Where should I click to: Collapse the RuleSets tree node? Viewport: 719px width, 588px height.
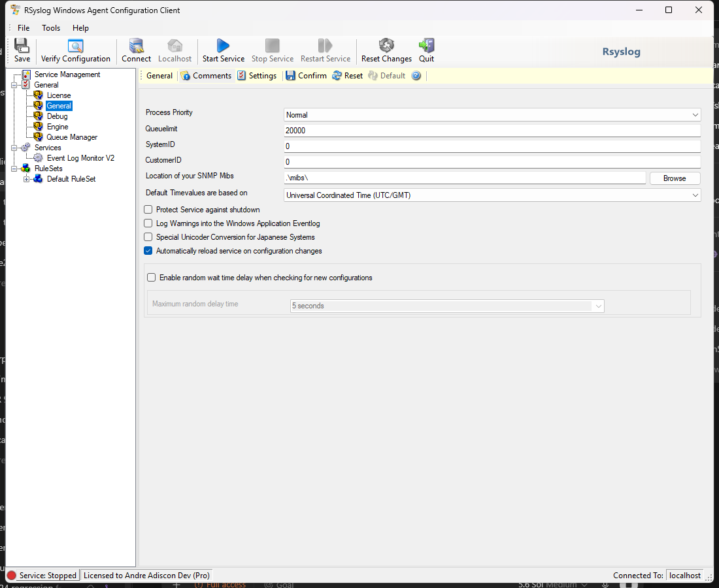coord(14,169)
